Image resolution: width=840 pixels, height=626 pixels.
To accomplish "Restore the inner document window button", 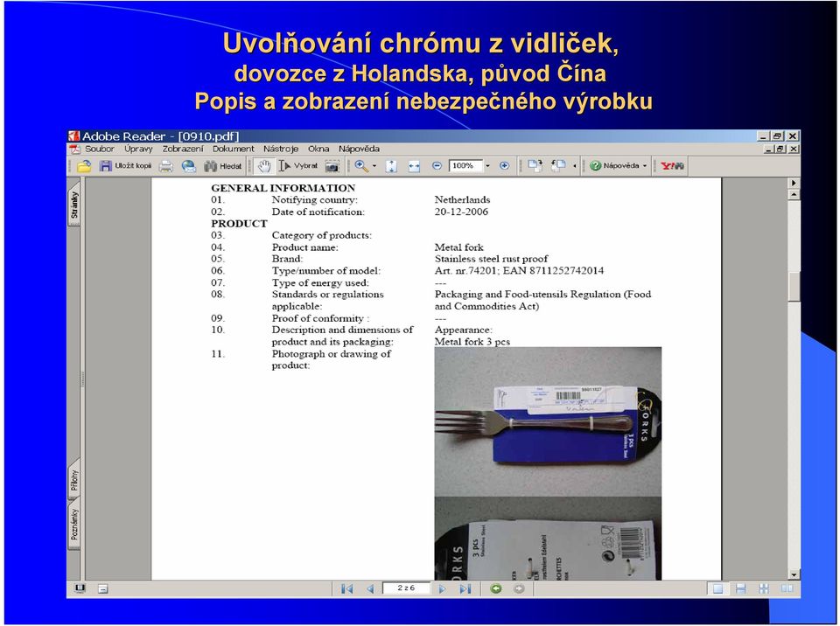I will click(x=782, y=150).
